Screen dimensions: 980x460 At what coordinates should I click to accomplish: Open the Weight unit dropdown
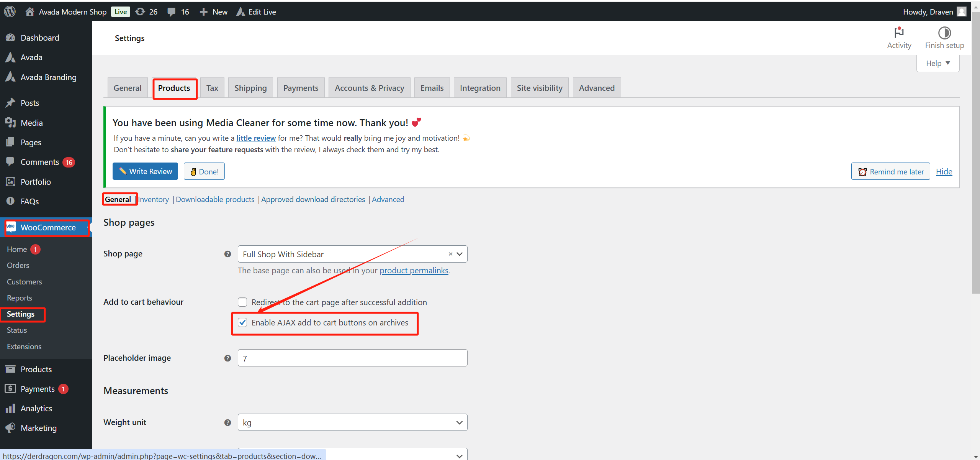coord(352,422)
